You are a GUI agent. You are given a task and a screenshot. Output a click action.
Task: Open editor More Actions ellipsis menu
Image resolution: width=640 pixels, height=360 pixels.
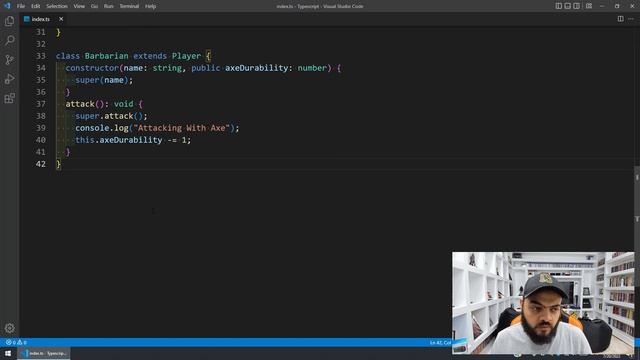(631, 19)
